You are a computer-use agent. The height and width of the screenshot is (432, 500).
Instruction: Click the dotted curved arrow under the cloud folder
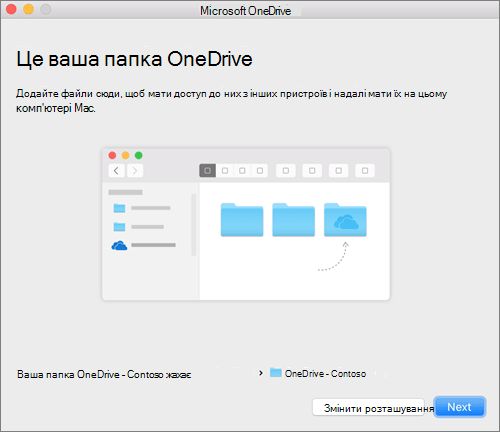tap(334, 256)
